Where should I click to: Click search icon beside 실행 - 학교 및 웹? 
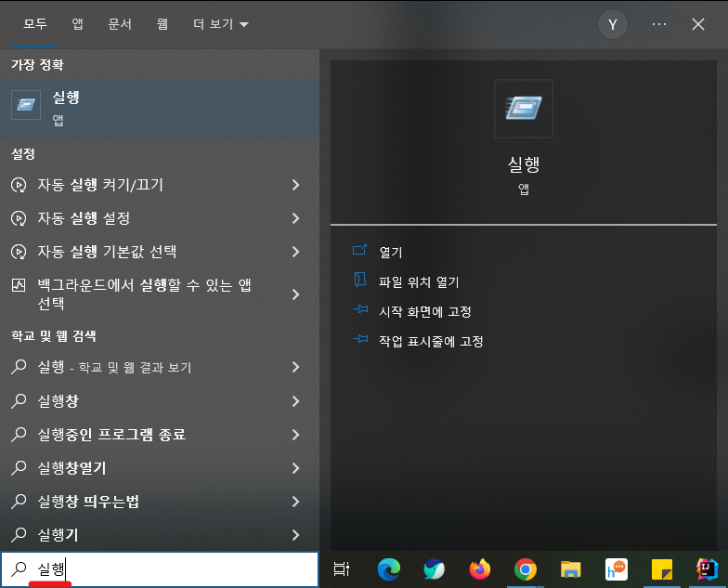(x=19, y=366)
